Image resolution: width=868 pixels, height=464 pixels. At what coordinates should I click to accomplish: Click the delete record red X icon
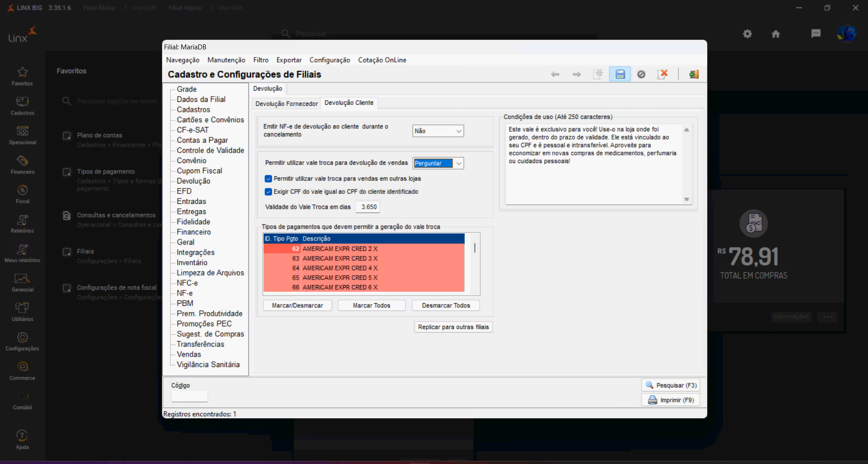[663, 74]
